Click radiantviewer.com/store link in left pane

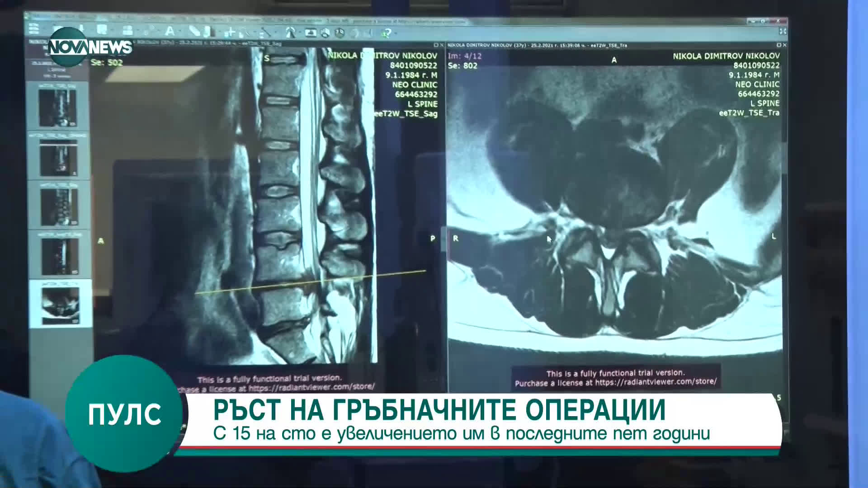[311, 387]
